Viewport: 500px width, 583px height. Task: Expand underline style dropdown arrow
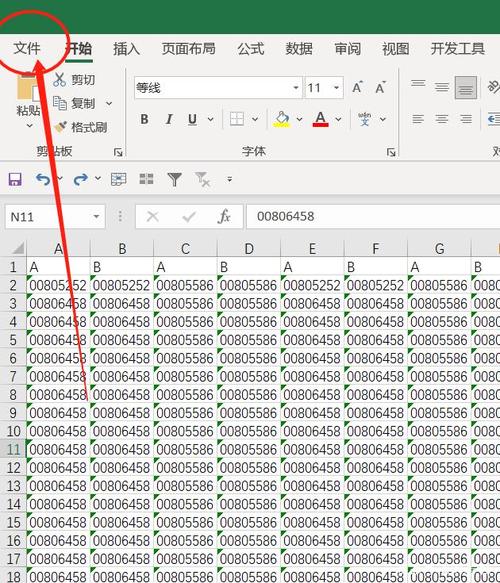210,119
